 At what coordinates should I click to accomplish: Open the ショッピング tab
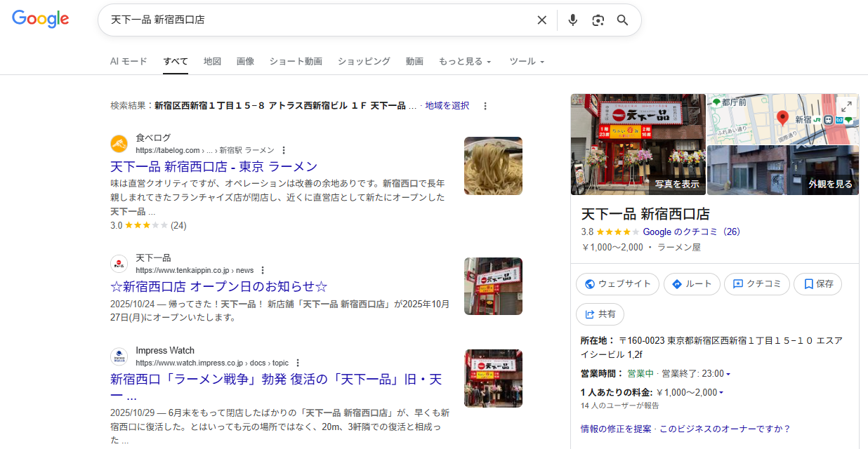(x=363, y=62)
